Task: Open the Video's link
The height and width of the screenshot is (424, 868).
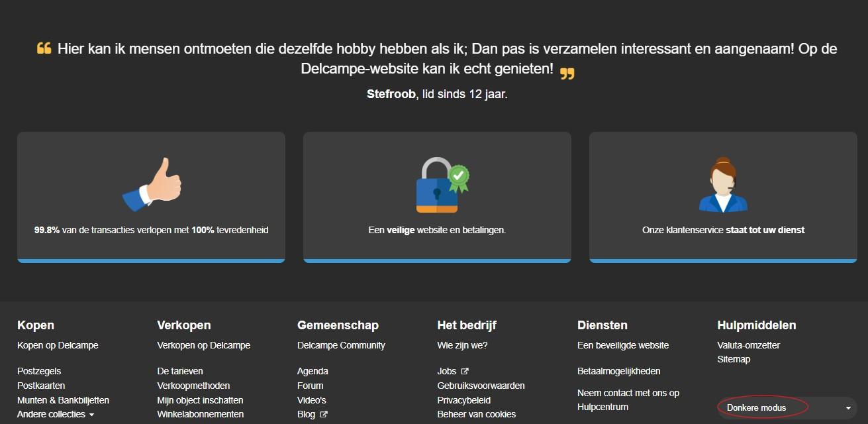Action: pos(312,400)
